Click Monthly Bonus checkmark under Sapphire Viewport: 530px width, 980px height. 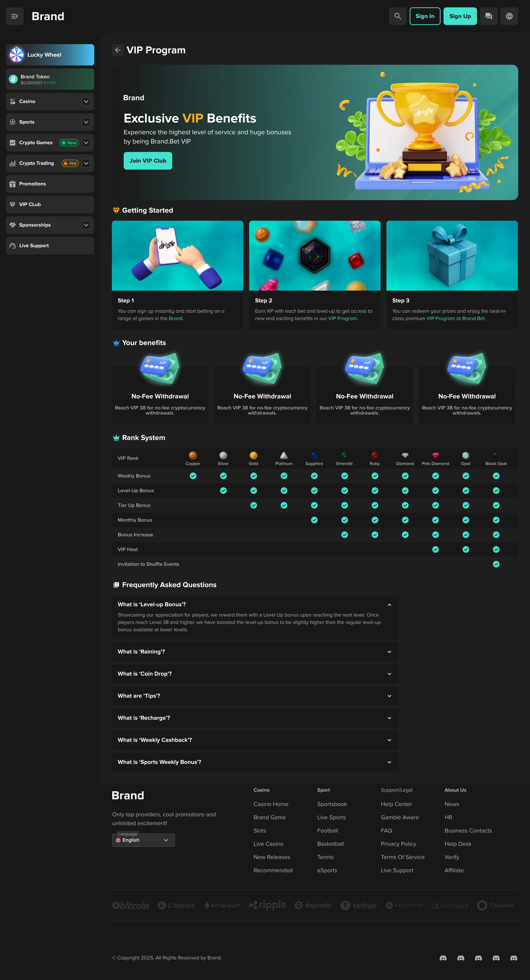coord(314,520)
